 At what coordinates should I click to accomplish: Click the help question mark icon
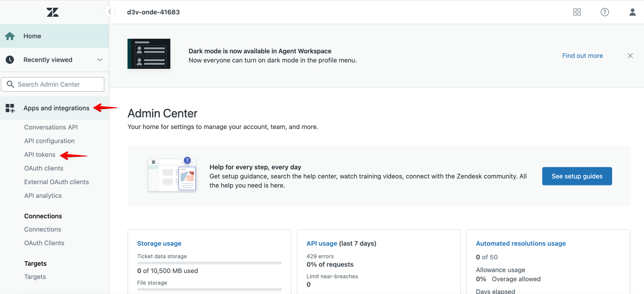pos(605,12)
